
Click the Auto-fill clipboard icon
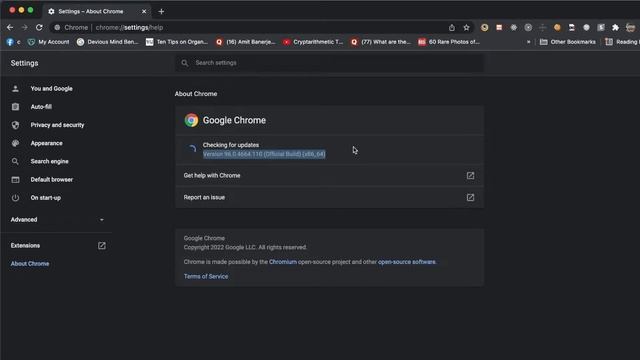16,107
